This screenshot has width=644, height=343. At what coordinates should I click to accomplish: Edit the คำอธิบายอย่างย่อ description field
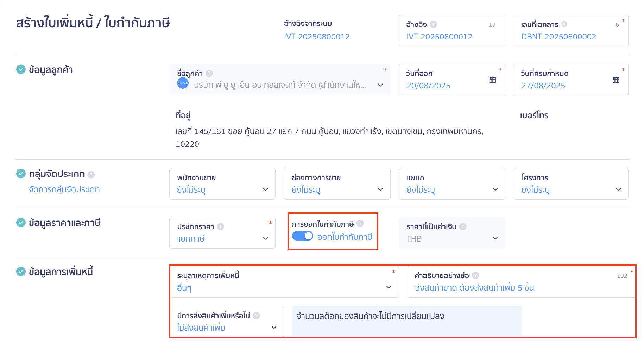tap(474, 287)
